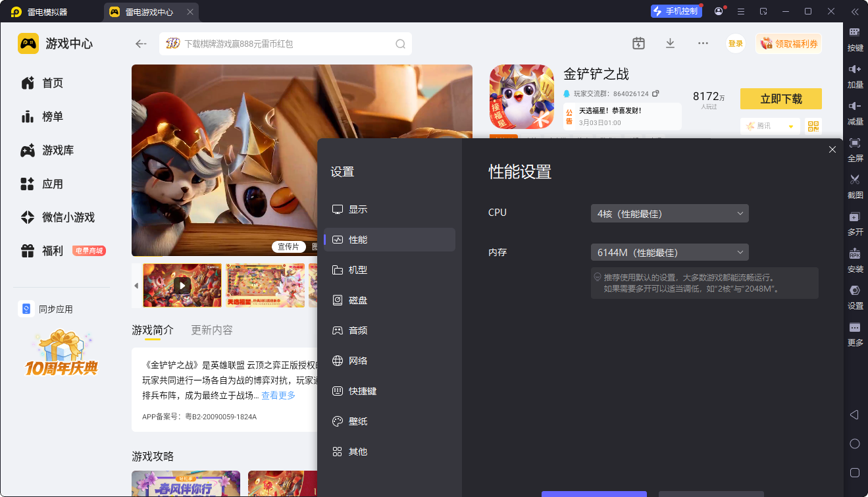The width and height of the screenshot is (868, 497).
Task: Close the 雷电游戏中心 tab
Action: coord(190,12)
